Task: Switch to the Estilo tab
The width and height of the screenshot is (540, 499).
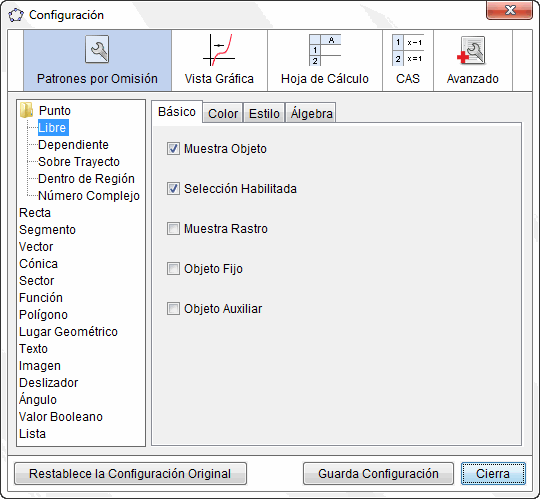Action: point(264,113)
